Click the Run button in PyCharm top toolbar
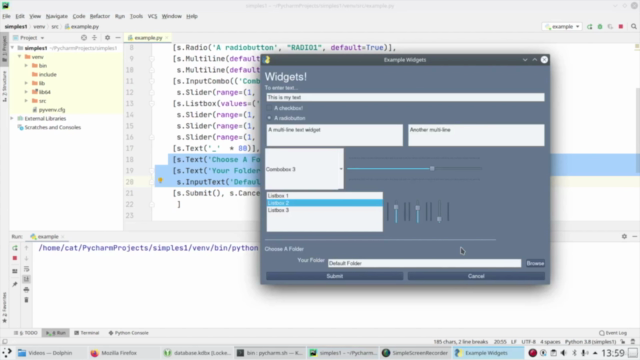The width and height of the screenshot is (640, 360). click(590, 27)
